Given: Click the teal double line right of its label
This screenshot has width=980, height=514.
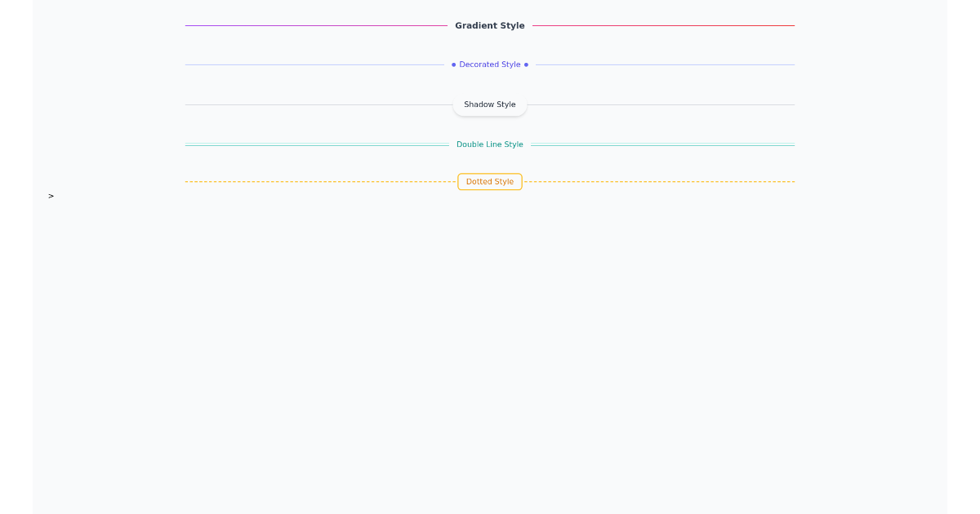Looking at the screenshot, I should tap(661, 144).
